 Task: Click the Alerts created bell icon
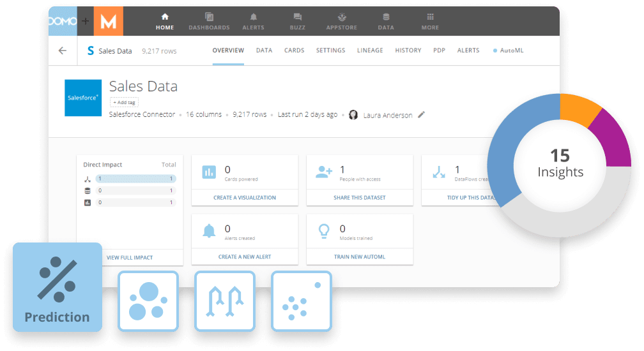point(209,231)
